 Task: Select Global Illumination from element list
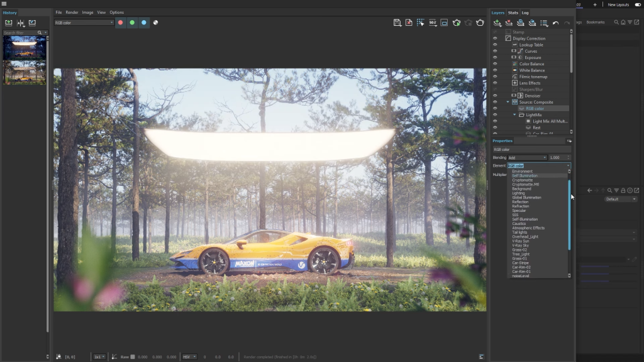[526, 197]
